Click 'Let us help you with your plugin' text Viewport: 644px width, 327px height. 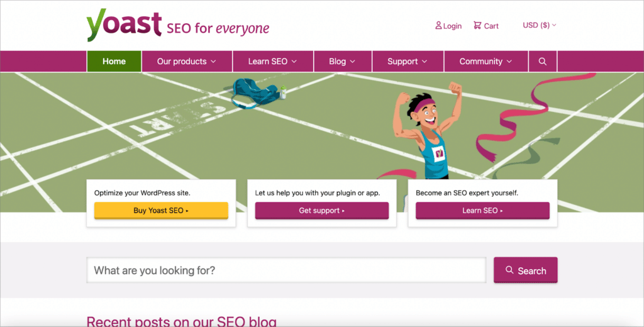318,192
